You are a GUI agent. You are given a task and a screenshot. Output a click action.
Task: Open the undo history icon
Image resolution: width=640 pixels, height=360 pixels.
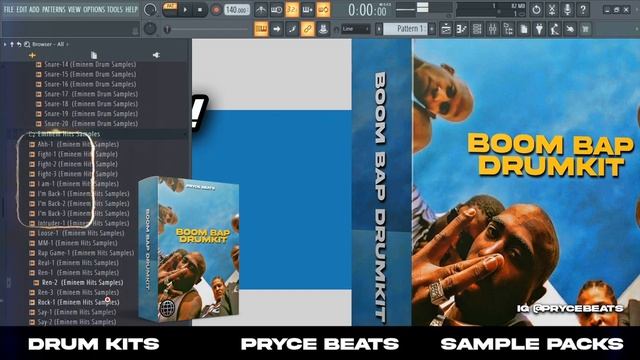click(536, 9)
